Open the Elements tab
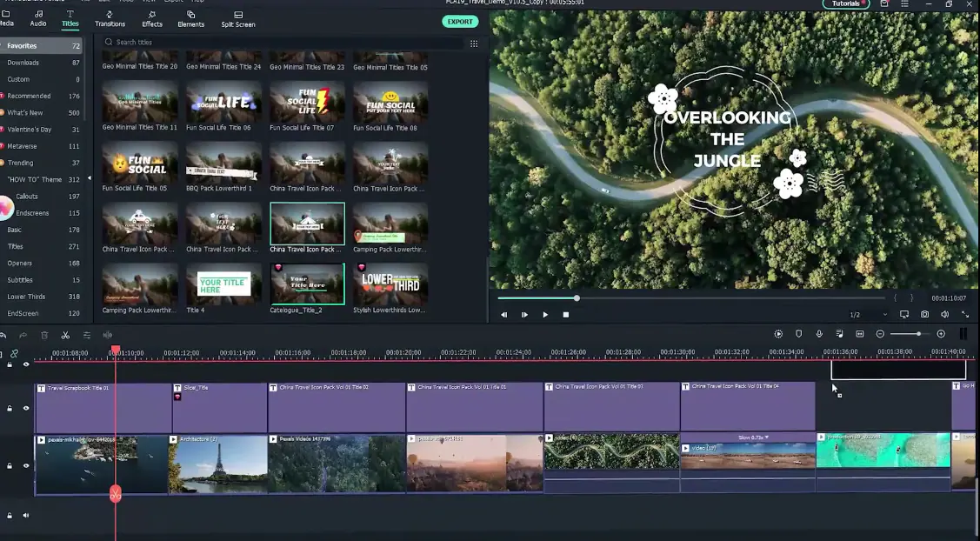Viewport: 980px width, 541px height. [x=190, y=19]
